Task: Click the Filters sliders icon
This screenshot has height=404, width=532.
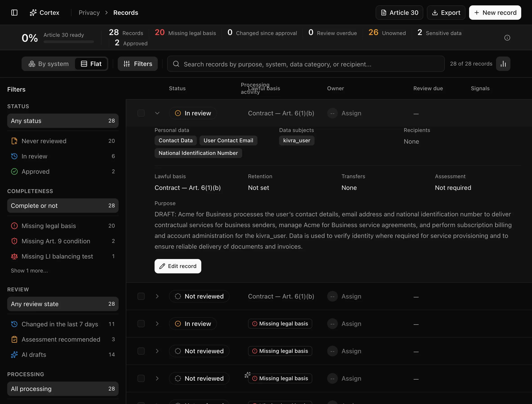Action: coord(127,64)
